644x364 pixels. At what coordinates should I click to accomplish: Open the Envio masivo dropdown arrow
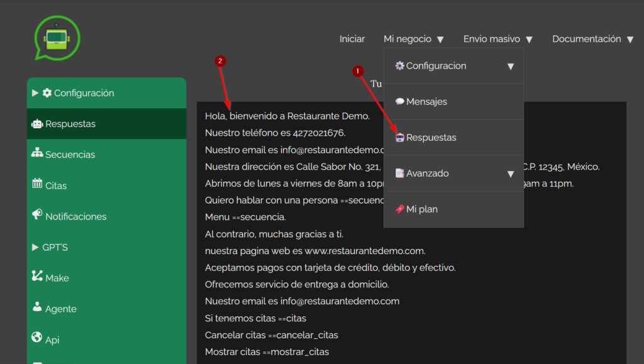529,40
